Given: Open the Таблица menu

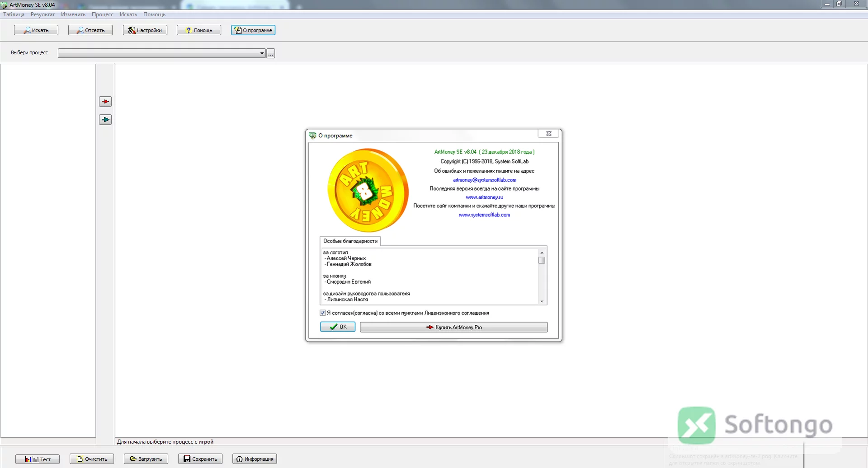Looking at the screenshot, I should click(x=14, y=14).
